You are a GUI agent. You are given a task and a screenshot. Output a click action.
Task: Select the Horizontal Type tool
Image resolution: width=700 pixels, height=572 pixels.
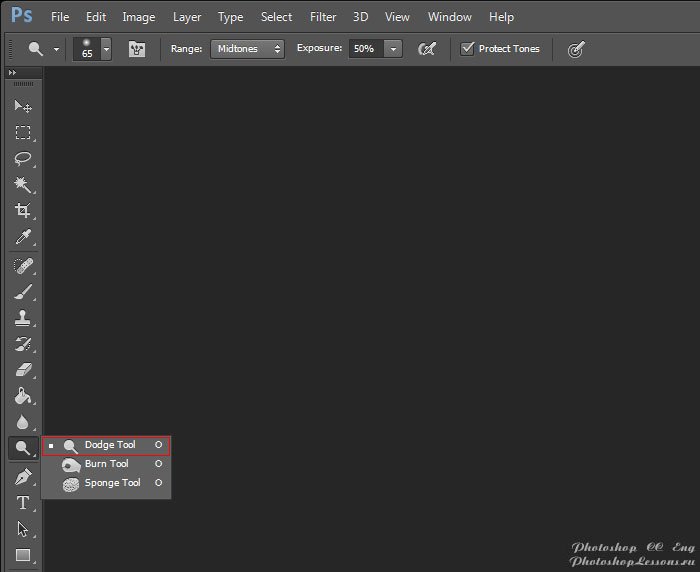(22, 503)
